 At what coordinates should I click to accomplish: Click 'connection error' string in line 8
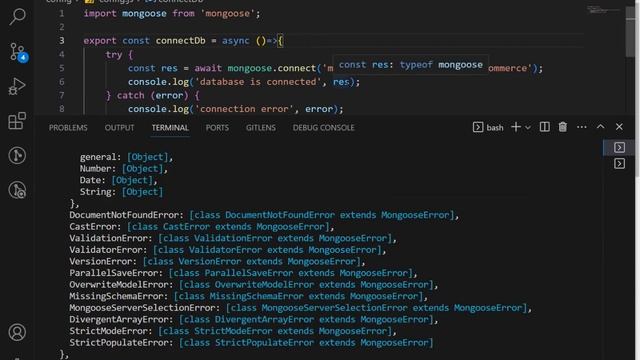tap(244, 109)
